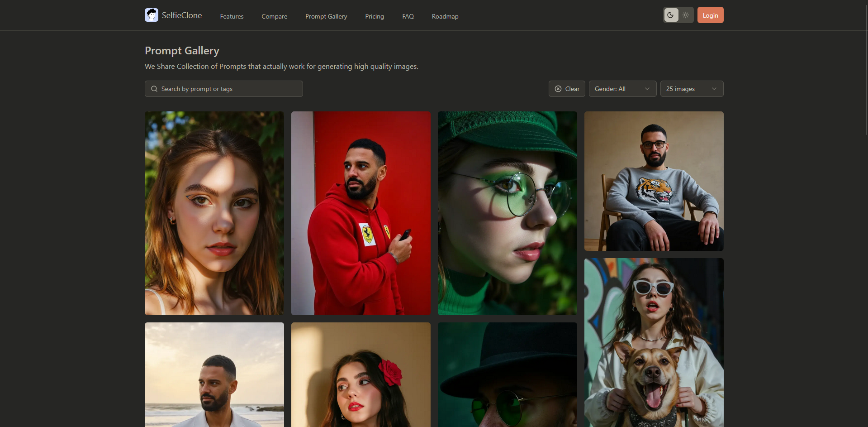This screenshot has width=868, height=427.
Task: Click the magnifier icon in search box
Action: click(154, 89)
